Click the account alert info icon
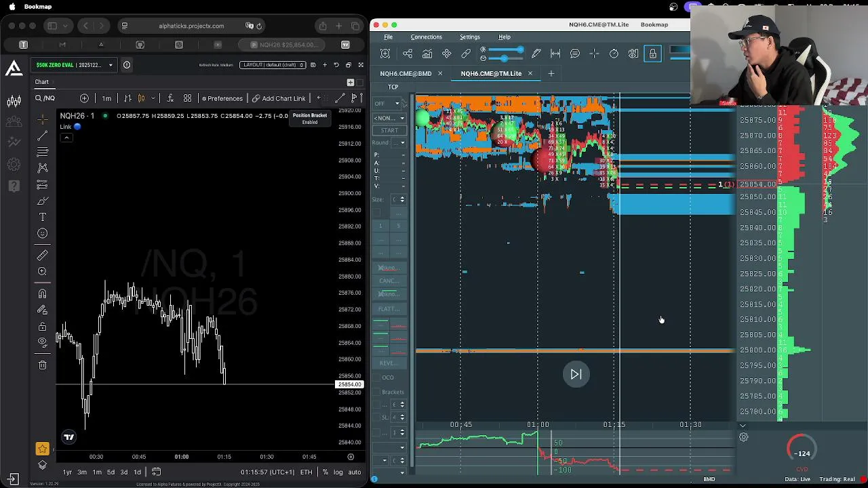Viewport: 868px width, 488px height. point(127,65)
